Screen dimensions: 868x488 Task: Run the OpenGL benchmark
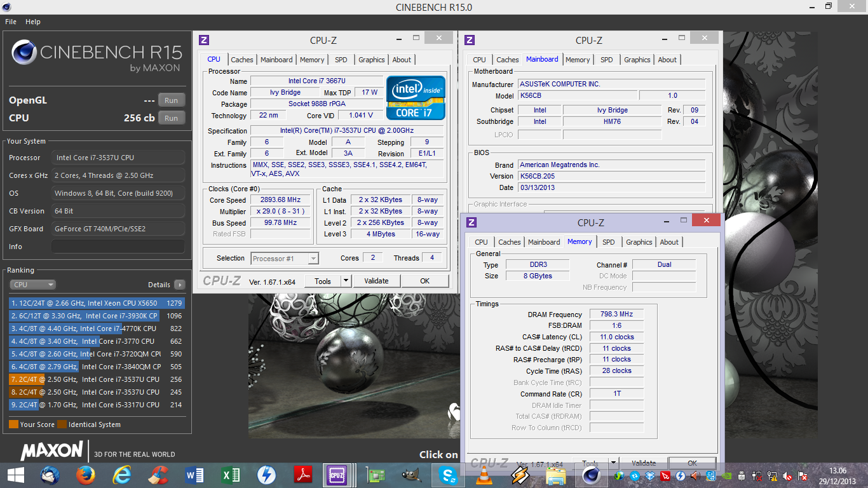click(172, 100)
